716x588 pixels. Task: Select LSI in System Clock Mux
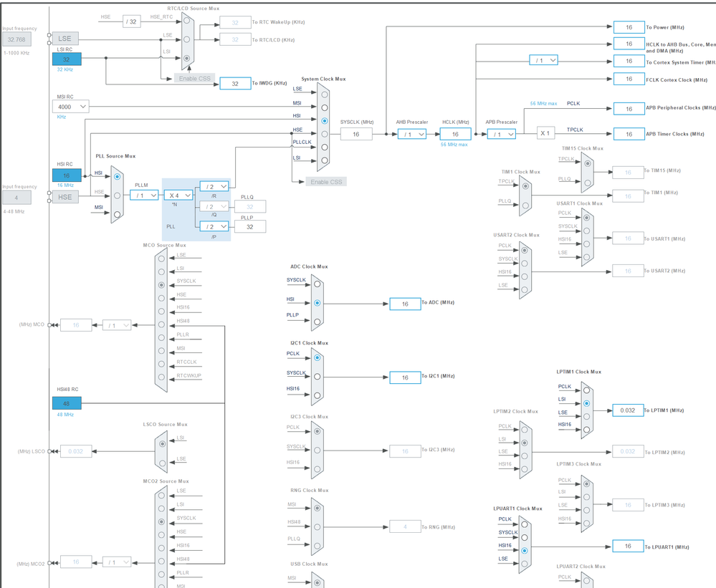point(324,160)
